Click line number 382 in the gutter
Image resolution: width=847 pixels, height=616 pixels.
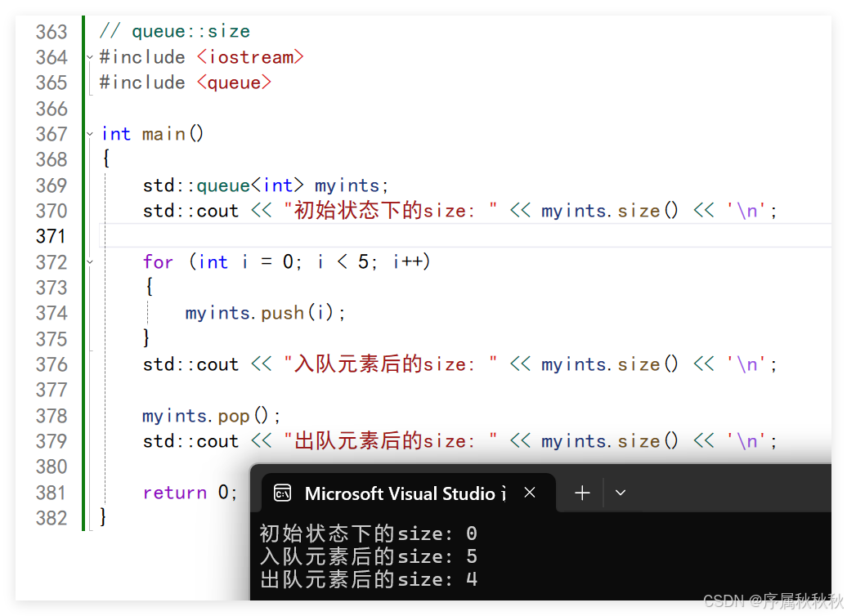52,518
